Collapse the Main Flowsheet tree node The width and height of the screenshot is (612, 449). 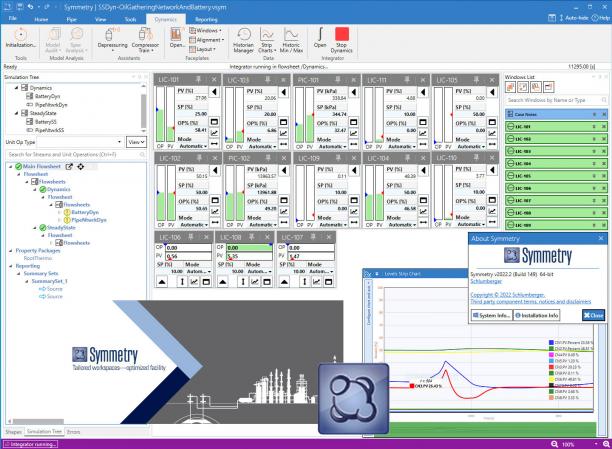(x=11, y=167)
